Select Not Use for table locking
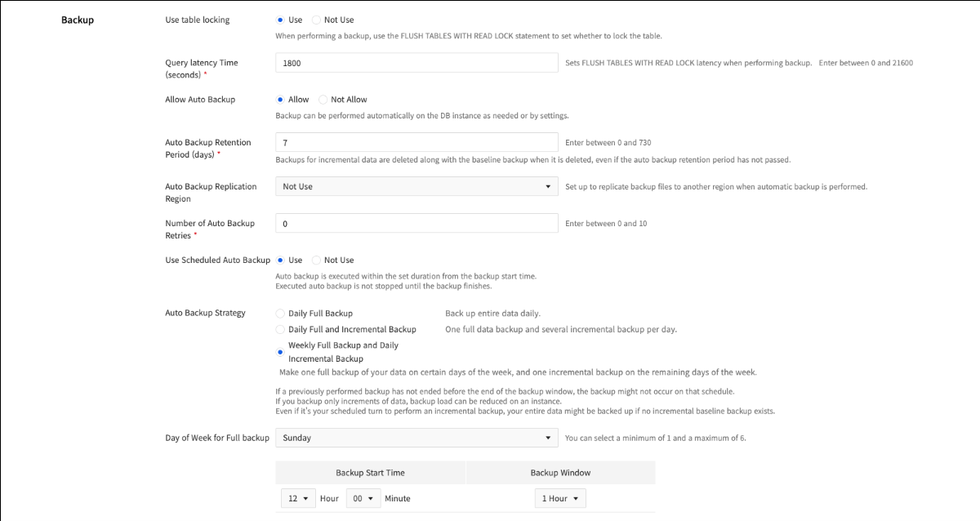The height and width of the screenshot is (521, 980). pos(317,20)
